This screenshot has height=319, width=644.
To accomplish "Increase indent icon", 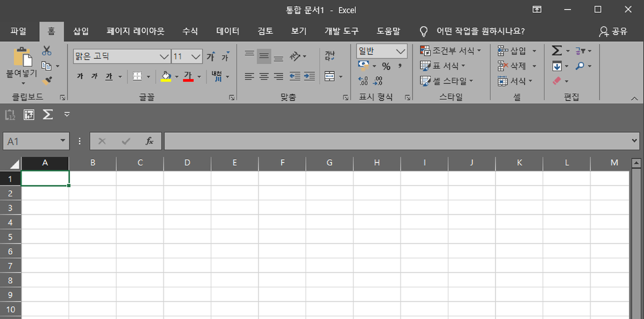I will point(309,76).
